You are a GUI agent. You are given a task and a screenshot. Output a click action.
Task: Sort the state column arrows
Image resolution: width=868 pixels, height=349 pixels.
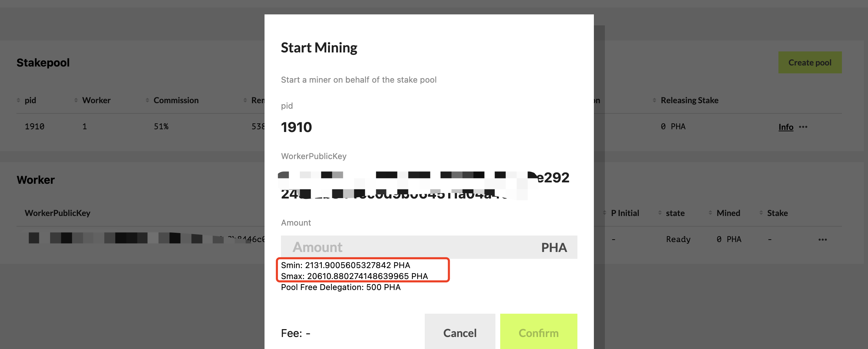pyautogui.click(x=660, y=213)
